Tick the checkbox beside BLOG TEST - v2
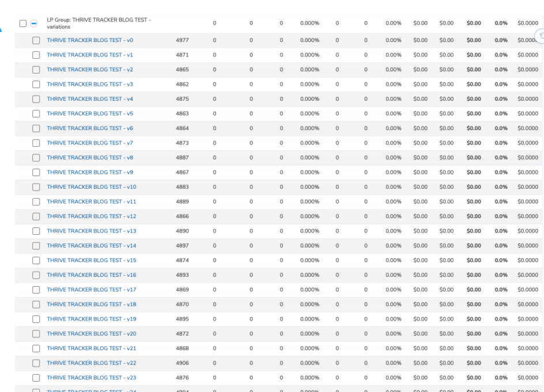The height and width of the screenshot is (392, 544). pyautogui.click(x=36, y=70)
